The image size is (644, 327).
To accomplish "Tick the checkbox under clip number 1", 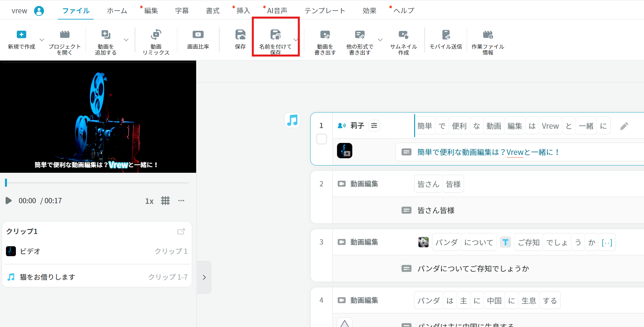I will pyautogui.click(x=322, y=139).
